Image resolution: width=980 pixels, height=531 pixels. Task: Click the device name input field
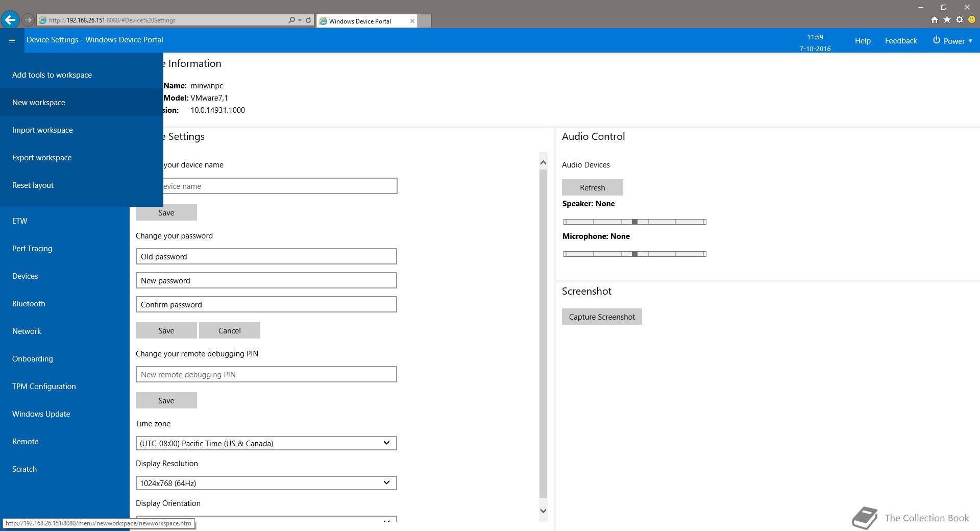pyautogui.click(x=280, y=186)
